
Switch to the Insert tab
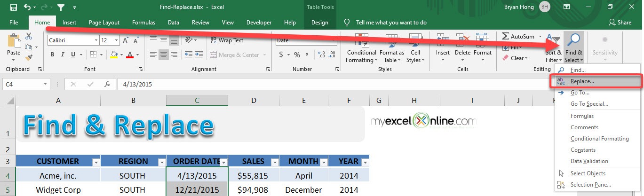[69, 23]
